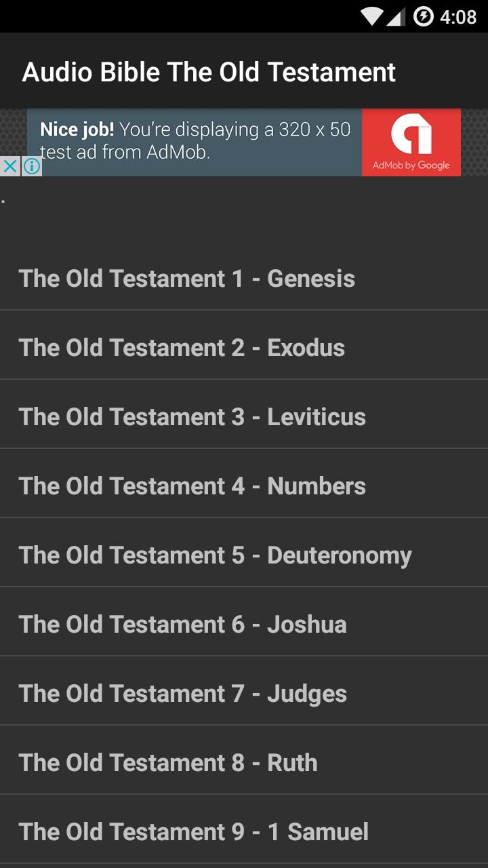The height and width of the screenshot is (868, 488).
Task: Click the 'AdMob by Google' label
Action: pos(411,165)
